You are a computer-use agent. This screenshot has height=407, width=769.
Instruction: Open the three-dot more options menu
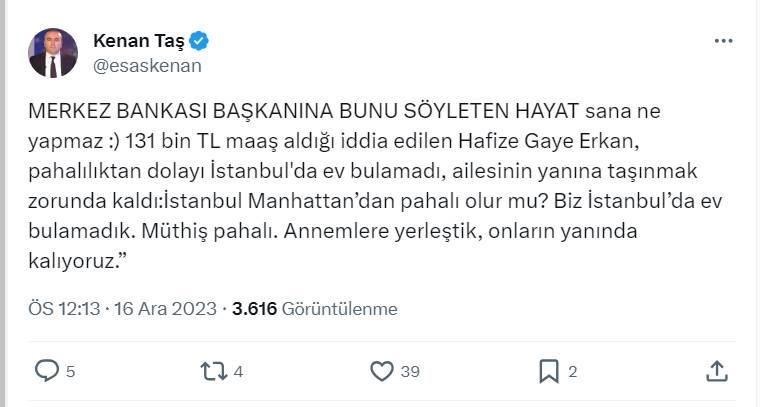(x=723, y=41)
